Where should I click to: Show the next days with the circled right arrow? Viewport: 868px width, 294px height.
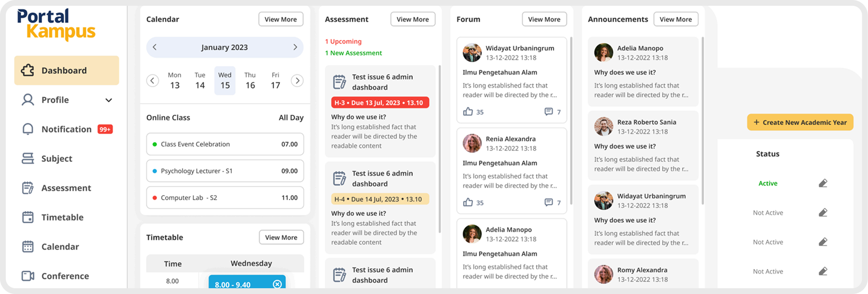pyautogui.click(x=297, y=80)
